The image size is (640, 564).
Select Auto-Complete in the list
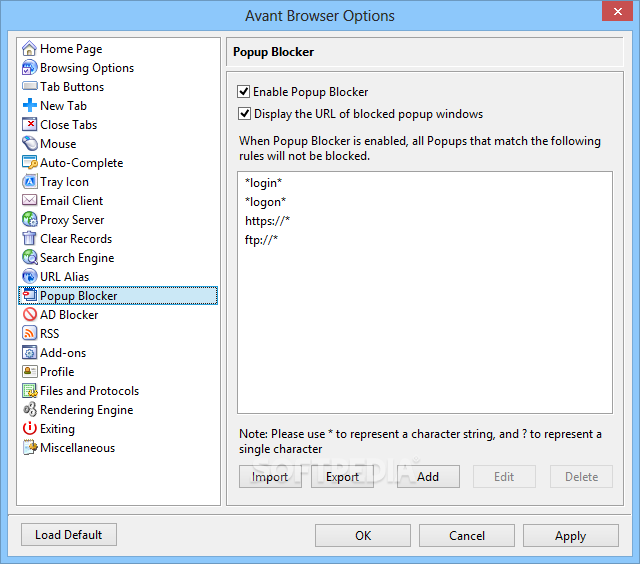[x=81, y=163]
